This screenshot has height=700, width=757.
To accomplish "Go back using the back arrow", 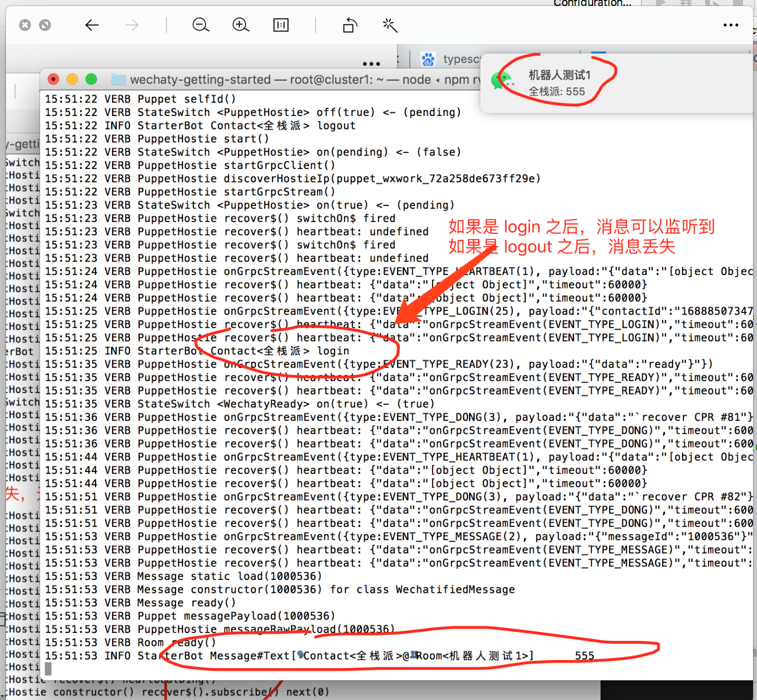I will 92,24.
